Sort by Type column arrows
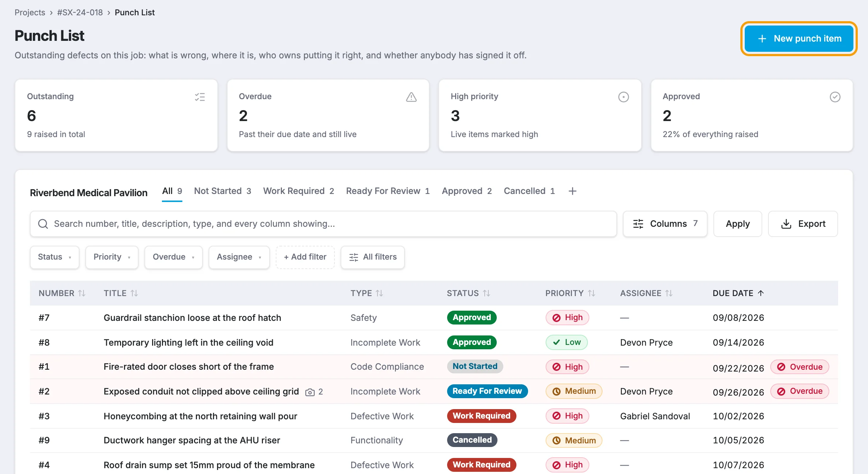The height and width of the screenshot is (474, 868). tap(380, 293)
